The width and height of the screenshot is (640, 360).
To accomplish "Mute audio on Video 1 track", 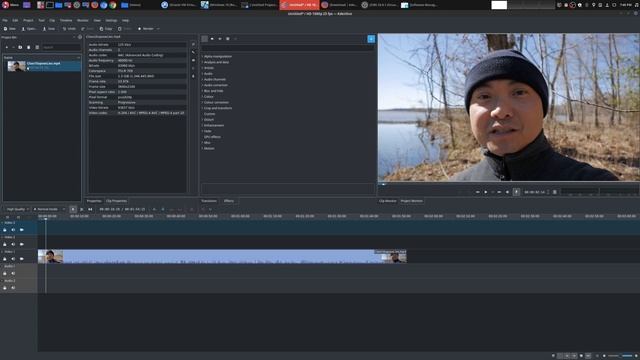I will [x=13, y=259].
